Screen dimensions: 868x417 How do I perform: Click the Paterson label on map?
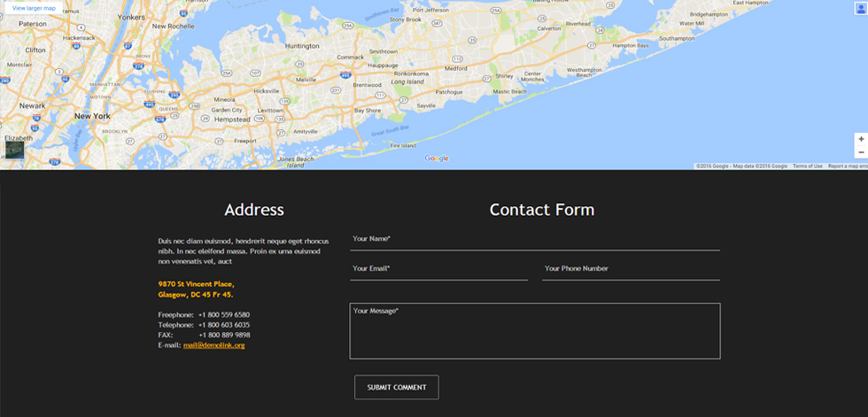tap(33, 24)
